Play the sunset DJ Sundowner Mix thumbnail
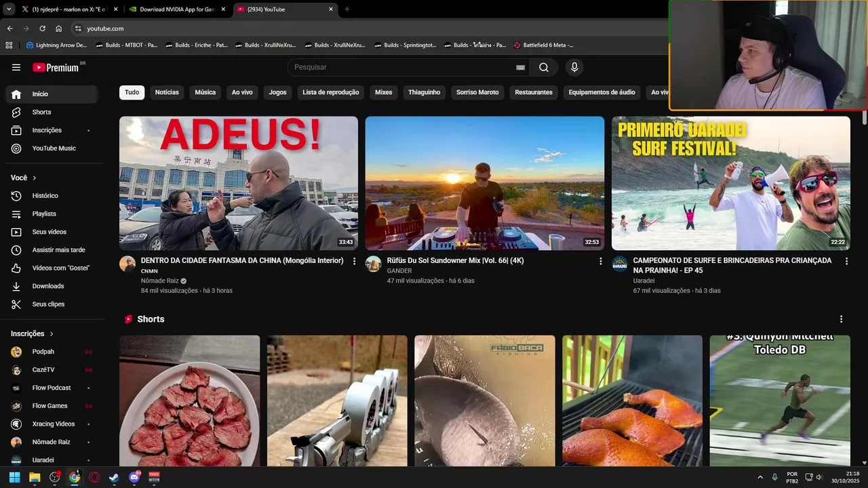Image resolution: width=868 pixels, height=488 pixels. click(x=485, y=183)
